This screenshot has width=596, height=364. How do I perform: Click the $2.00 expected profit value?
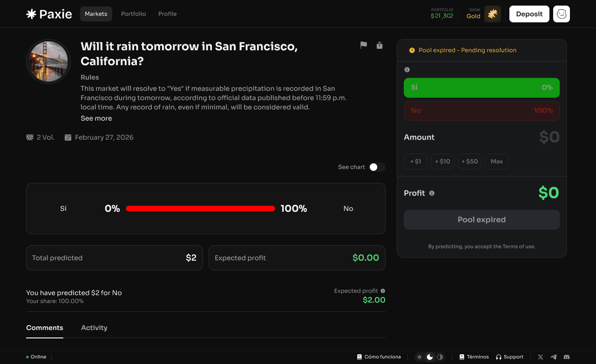(374, 300)
